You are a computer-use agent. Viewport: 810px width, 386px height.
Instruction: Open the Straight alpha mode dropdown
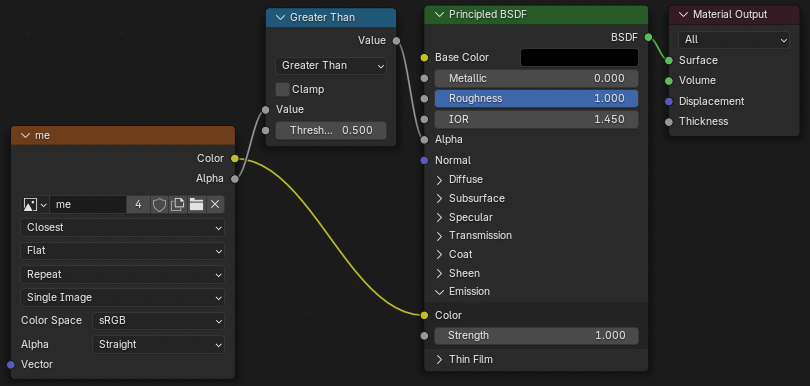(158, 344)
